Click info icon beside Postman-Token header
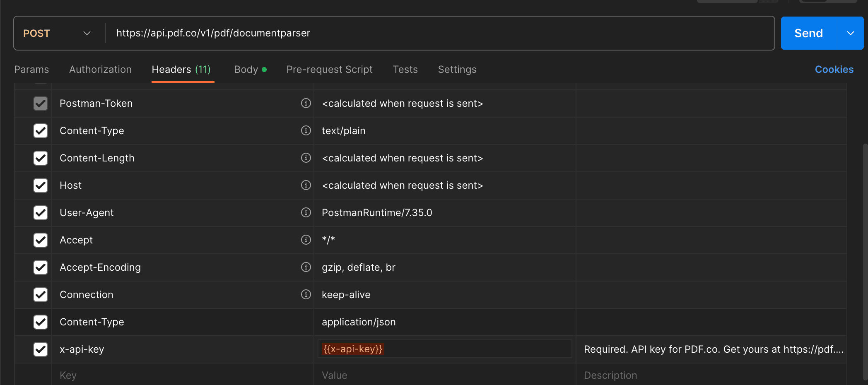This screenshot has width=868, height=385. coord(306,103)
